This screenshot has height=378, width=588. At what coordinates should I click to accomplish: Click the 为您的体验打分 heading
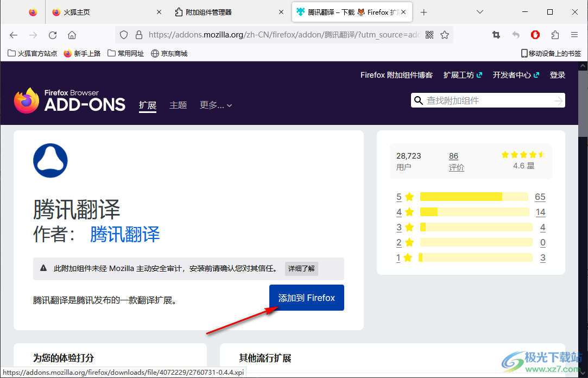(x=64, y=358)
